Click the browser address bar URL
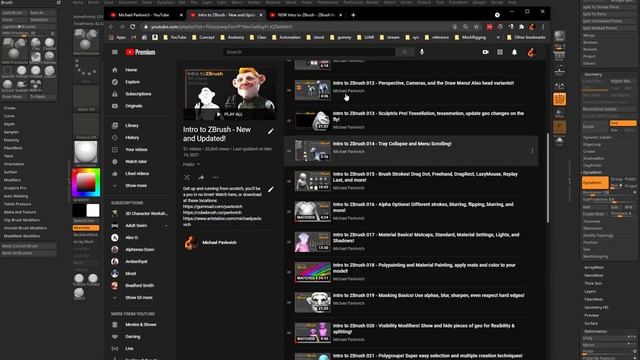This screenshot has width=640, height=360. pyautogui.click(x=221, y=27)
